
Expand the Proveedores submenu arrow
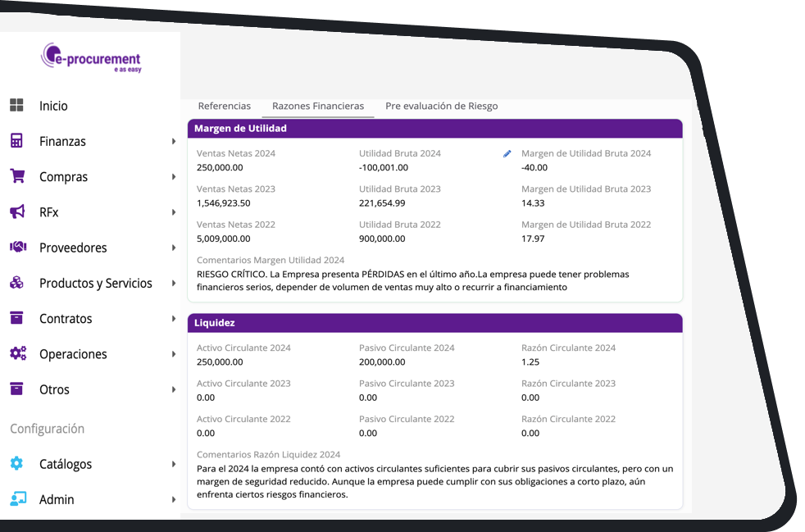pyautogui.click(x=173, y=248)
